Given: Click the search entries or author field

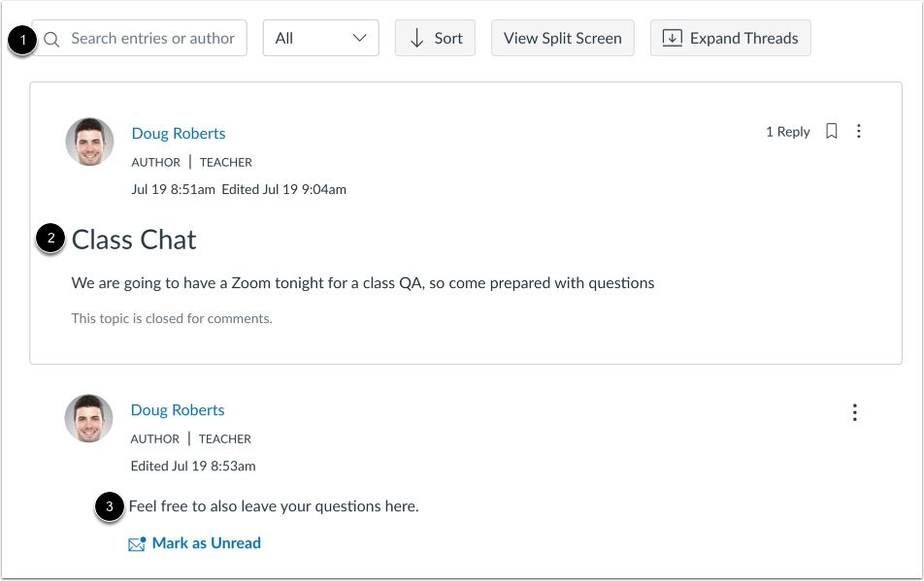Looking at the screenshot, I should 152,39.
